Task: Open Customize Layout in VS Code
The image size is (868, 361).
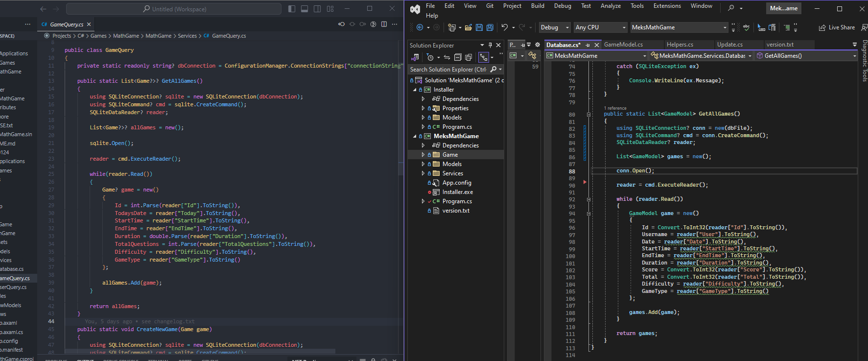Action: (x=330, y=9)
